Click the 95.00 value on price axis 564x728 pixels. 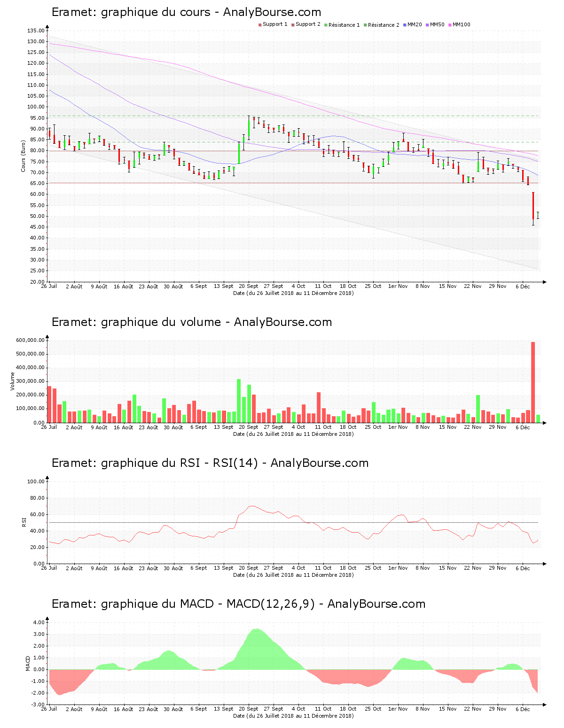pyautogui.click(x=37, y=118)
